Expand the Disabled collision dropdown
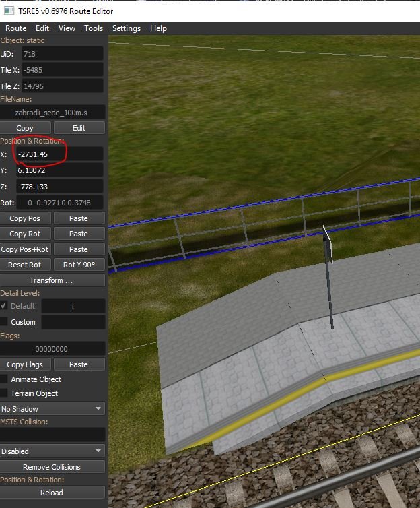Image resolution: width=420 pixels, height=508 pixels. tap(53, 451)
